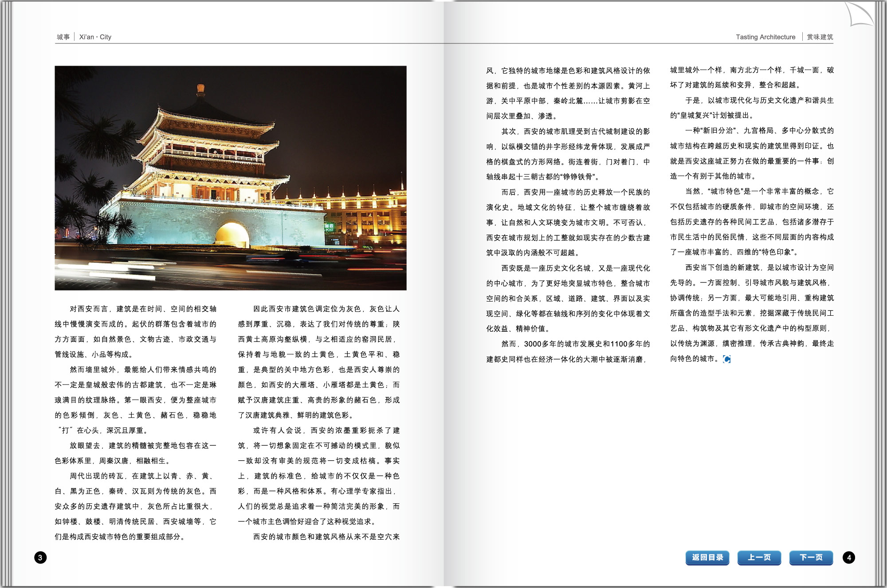This screenshot has width=887, height=588.
Task: Click the 赏味建筑 header label
Action: 820,37
